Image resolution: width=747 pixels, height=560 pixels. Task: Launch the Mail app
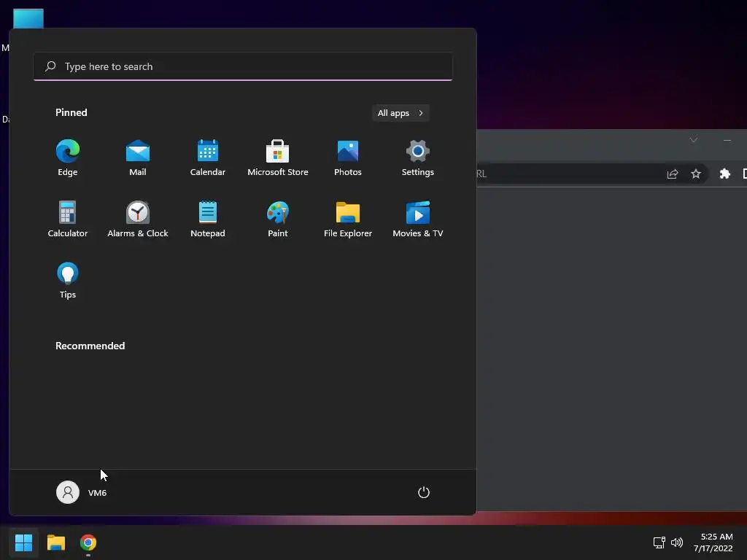pos(138,158)
